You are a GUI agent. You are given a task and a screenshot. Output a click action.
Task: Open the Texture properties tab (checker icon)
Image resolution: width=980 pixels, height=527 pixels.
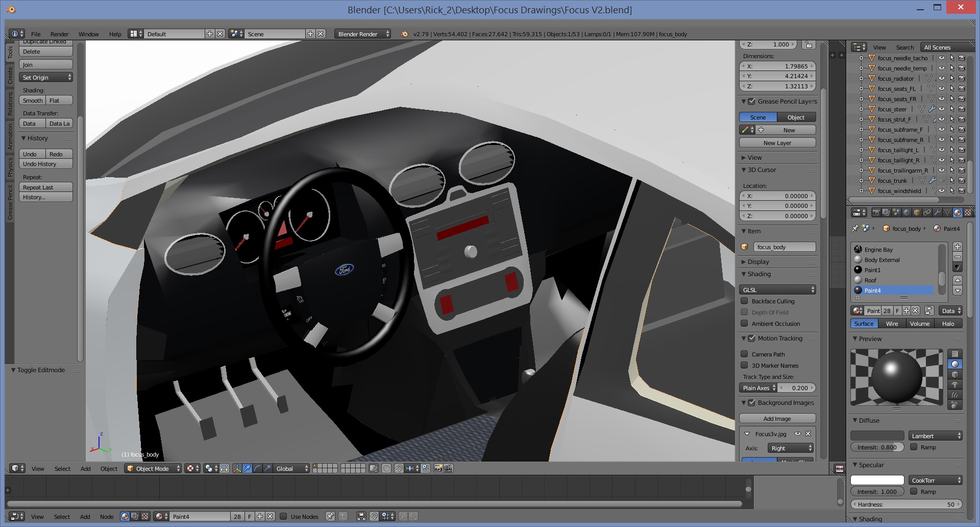click(x=968, y=212)
